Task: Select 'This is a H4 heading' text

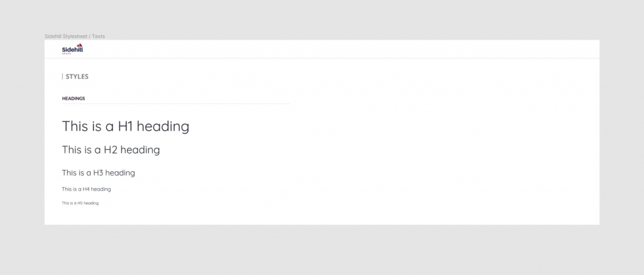Action: click(86, 189)
